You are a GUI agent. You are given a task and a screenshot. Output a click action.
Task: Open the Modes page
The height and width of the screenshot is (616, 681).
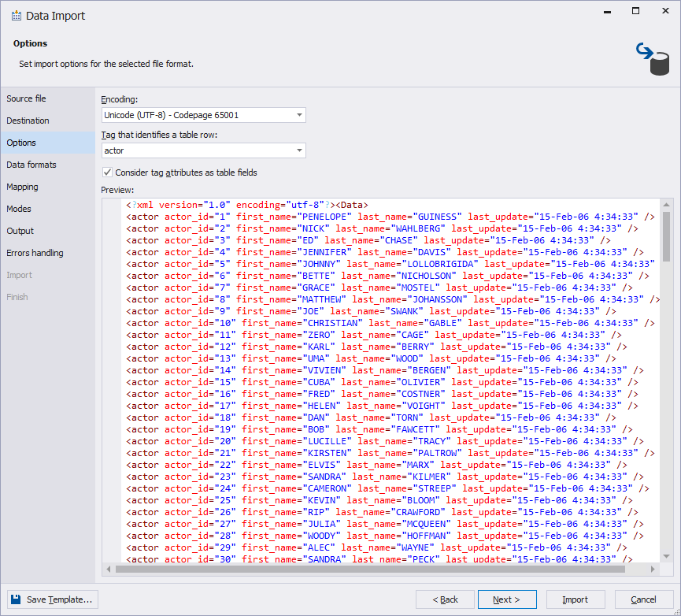pos(19,209)
